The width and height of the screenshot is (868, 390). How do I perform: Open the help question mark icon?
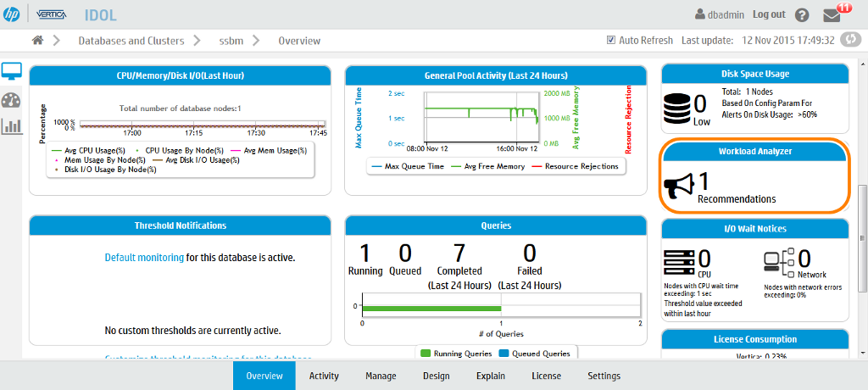[802, 15]
